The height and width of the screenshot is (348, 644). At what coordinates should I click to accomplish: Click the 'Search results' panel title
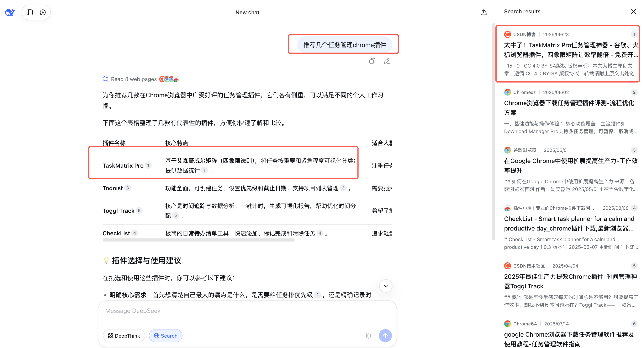[x=522, y=12]
